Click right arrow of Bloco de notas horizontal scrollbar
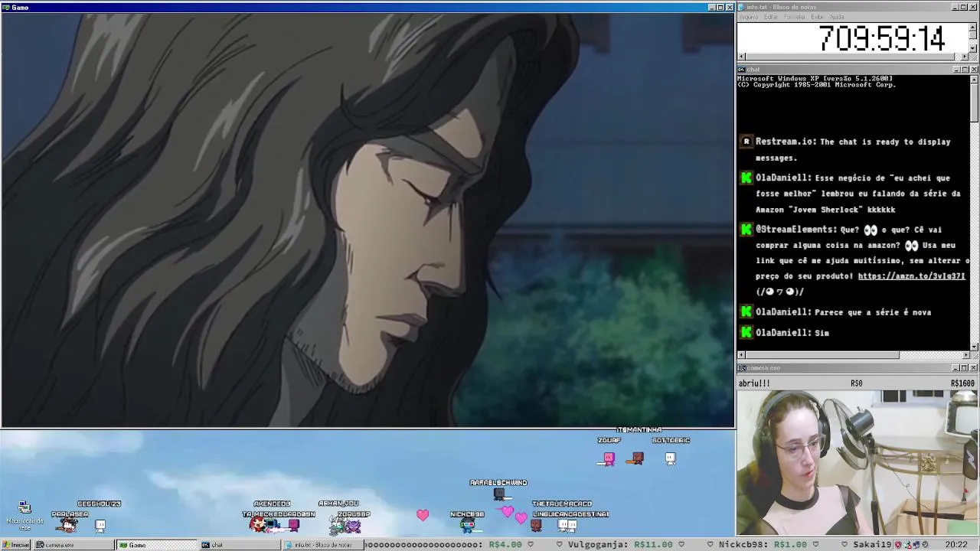Screen dimensions: 980x551 [x=965, y=57]
